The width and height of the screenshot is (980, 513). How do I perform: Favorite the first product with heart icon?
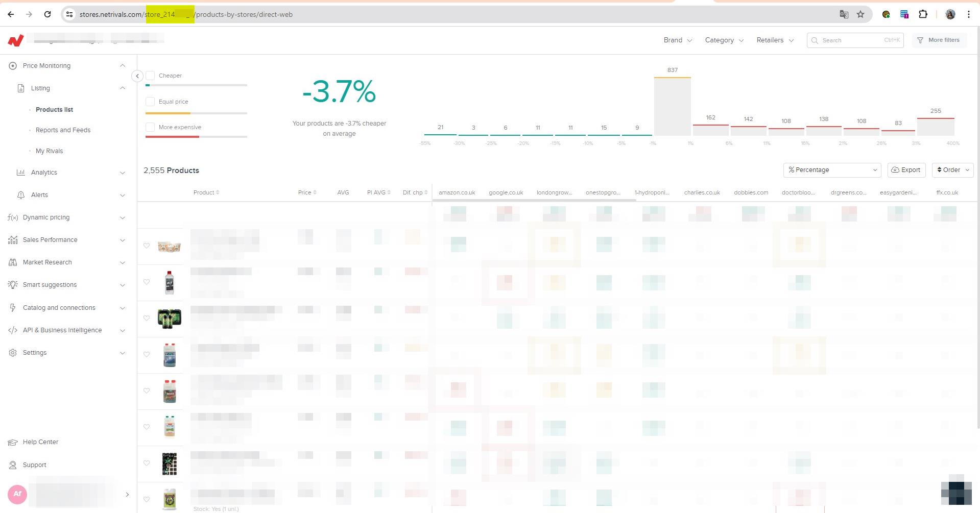[x=147, y=246]
